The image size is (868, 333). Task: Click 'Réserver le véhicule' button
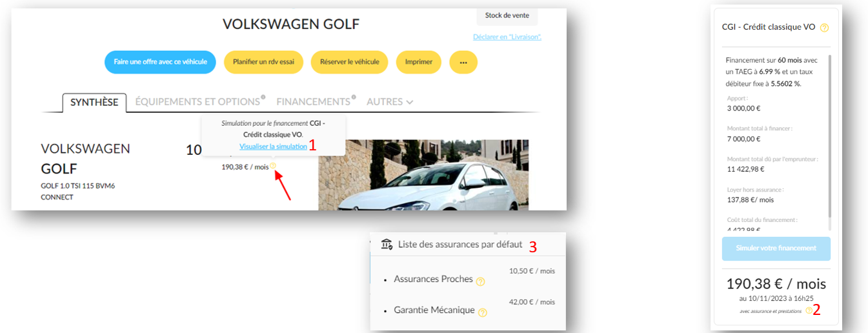[x=349, y=62]
